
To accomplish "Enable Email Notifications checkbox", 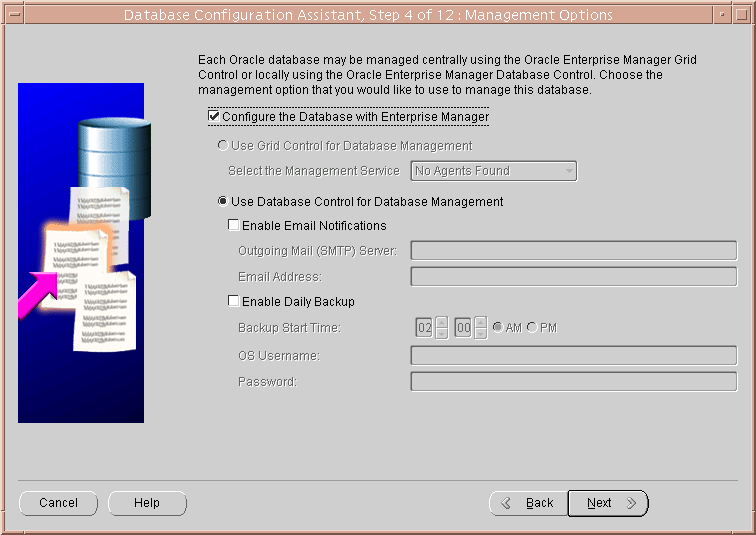I will (x=234, y=226).
